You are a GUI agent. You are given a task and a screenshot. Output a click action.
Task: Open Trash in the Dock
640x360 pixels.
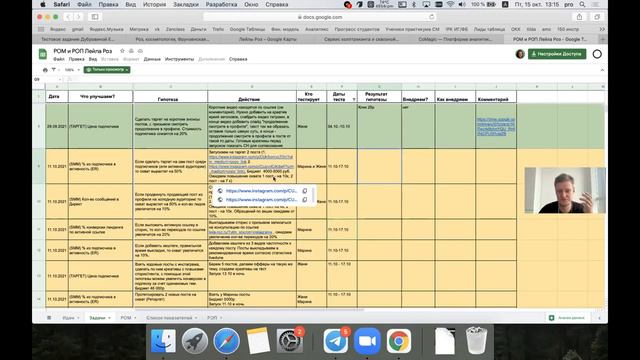pyautogui.click(x=476, y=341)
